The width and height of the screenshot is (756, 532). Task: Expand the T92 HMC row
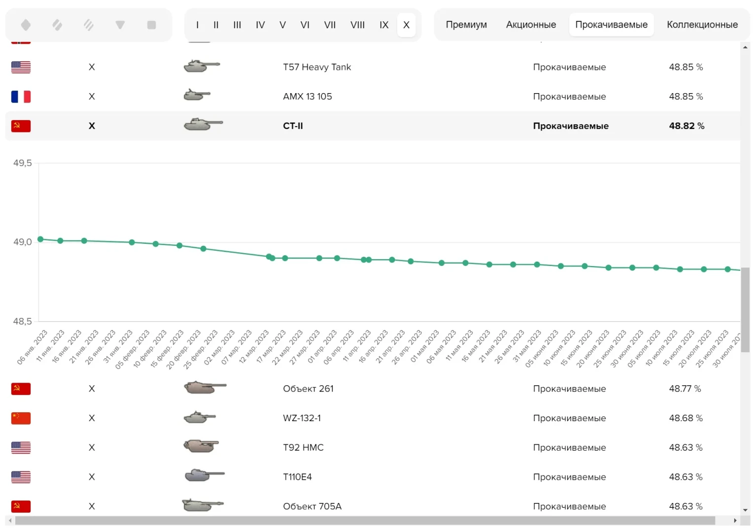pyautogui.click(x=303, y=447)
